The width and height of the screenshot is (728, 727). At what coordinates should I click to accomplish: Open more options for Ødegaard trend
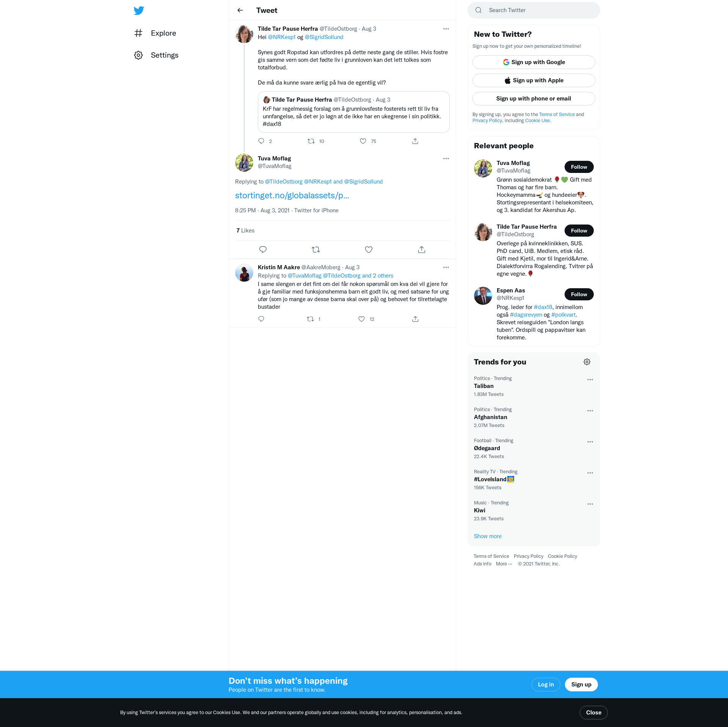click(x=590, y=442)
